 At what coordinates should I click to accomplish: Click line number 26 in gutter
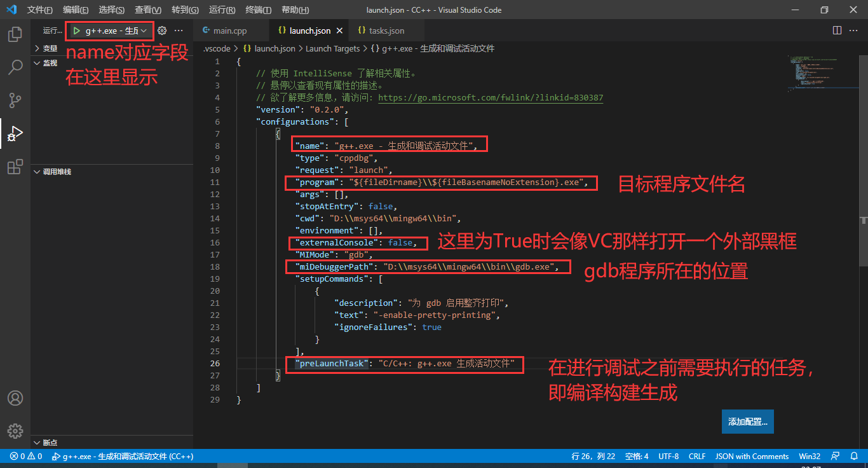[x=215, y=364]
